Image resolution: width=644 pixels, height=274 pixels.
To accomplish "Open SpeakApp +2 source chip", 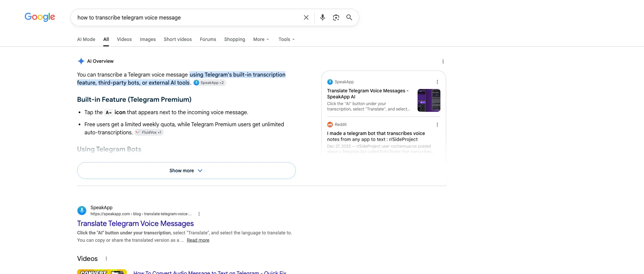I will tap(210, 83).
